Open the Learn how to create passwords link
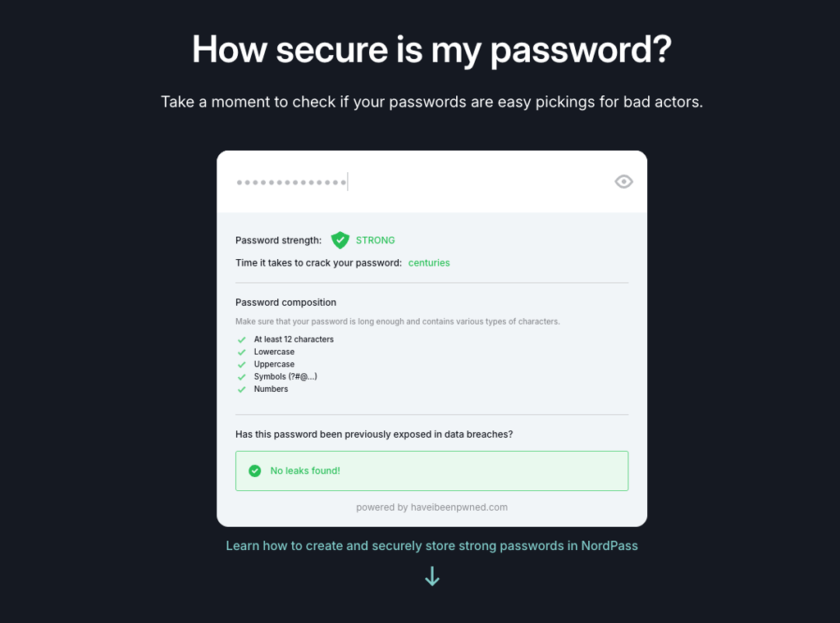 (431, 546)
